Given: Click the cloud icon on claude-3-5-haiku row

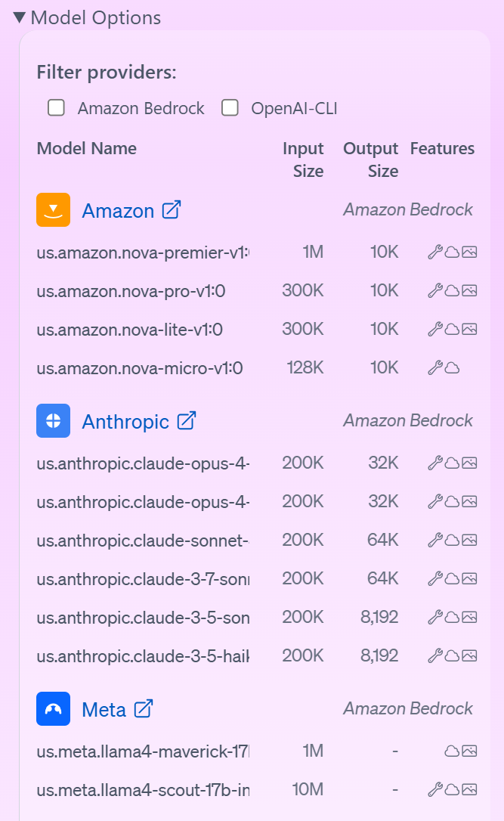Looking at the screenshot, I should click(452, 655).
